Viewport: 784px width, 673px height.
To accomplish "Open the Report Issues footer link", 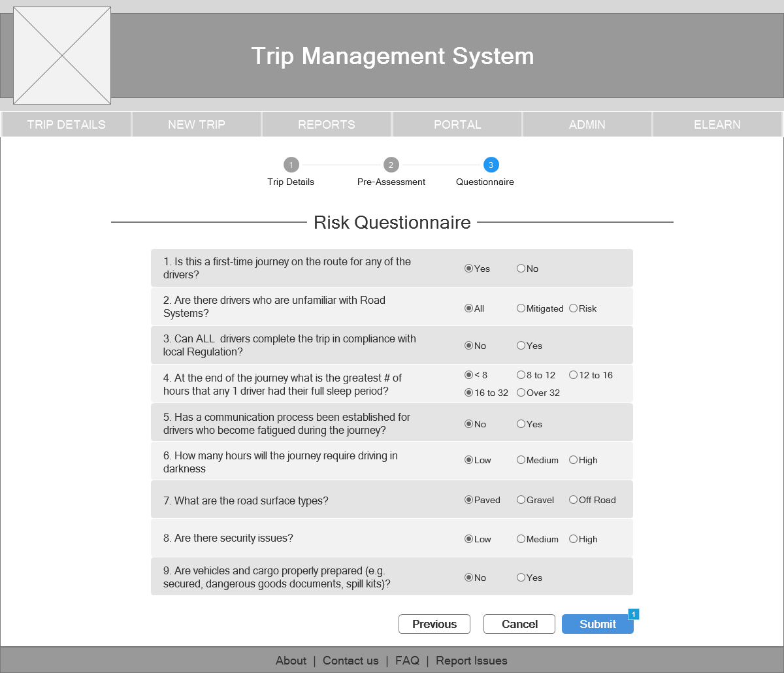I will click(x=471, y=661).
